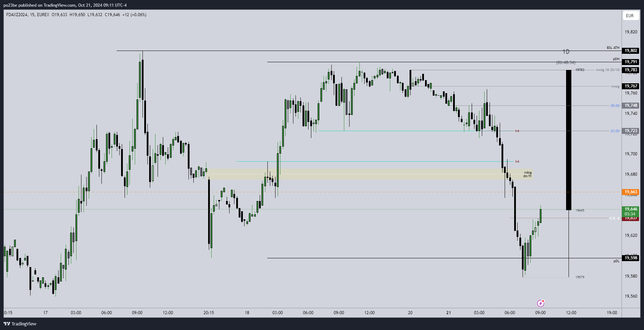Click the 09:00 time marker near the lightning icon
The image size is (644, 330).
[x=540, y=312]
